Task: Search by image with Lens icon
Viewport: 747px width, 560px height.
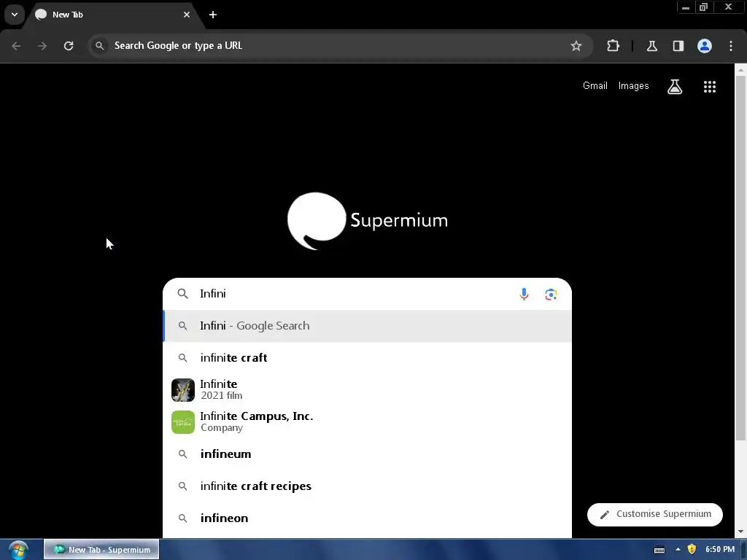Action: pos(551,295)
